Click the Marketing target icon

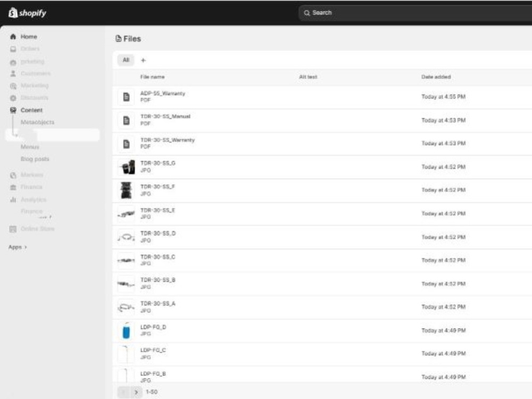coord(13,86)
